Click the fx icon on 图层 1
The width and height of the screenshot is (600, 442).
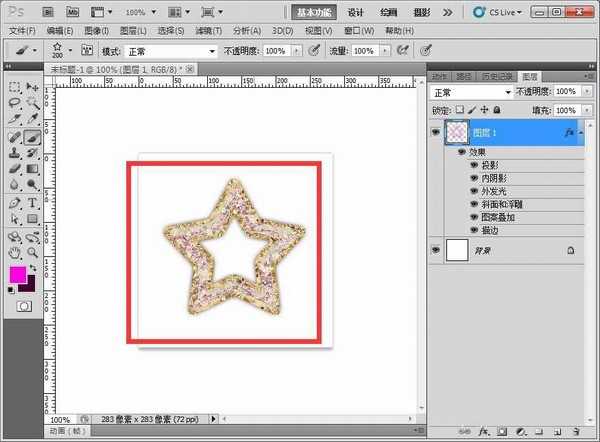(x=569, y=132)
